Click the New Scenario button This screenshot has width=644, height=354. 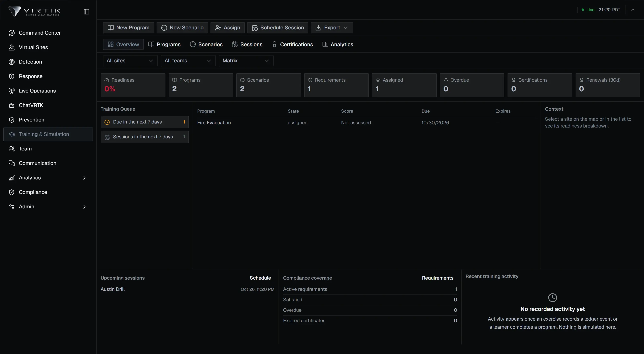182,28
